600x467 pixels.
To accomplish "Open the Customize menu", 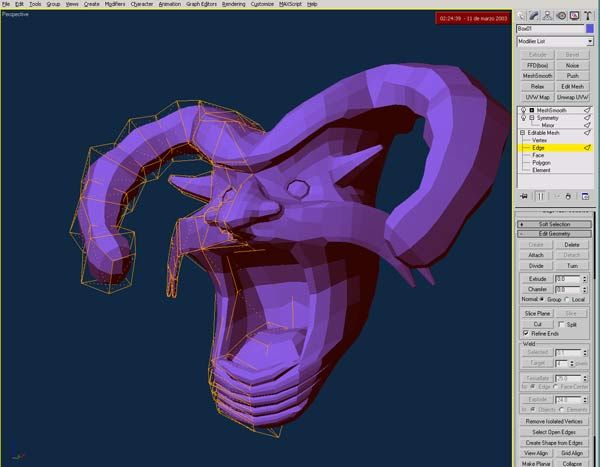I will click(262, 4).
